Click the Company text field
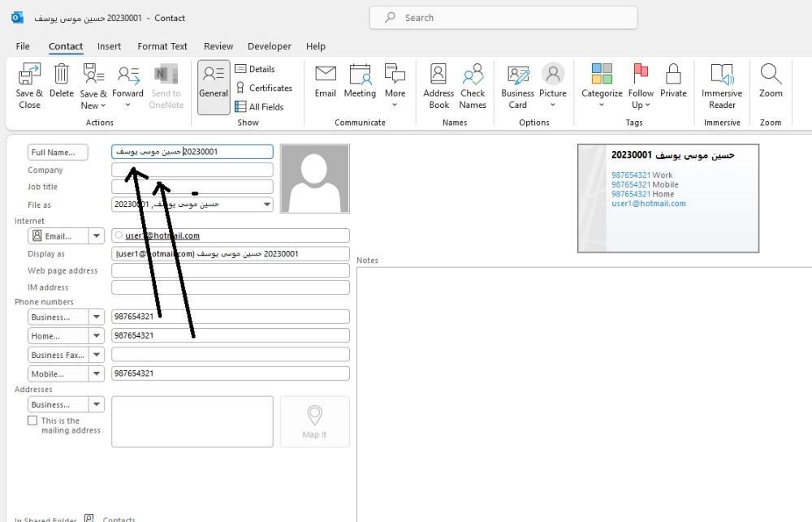812x522 pixels. 192,170
